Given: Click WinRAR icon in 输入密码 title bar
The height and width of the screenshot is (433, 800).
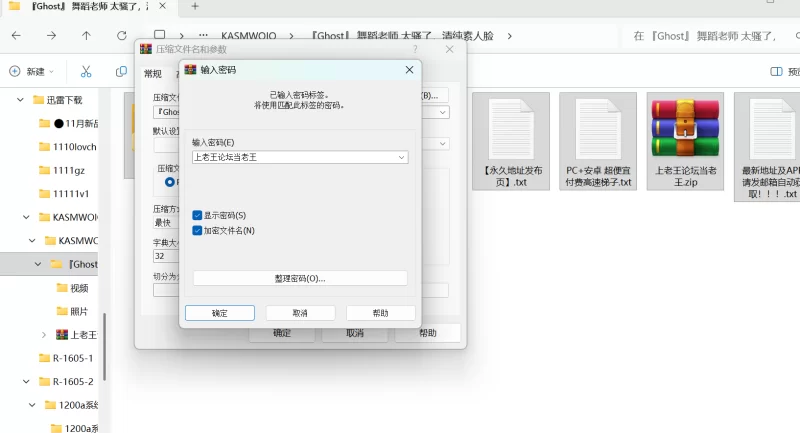Looking at the screenshot, I should [190, 69].
